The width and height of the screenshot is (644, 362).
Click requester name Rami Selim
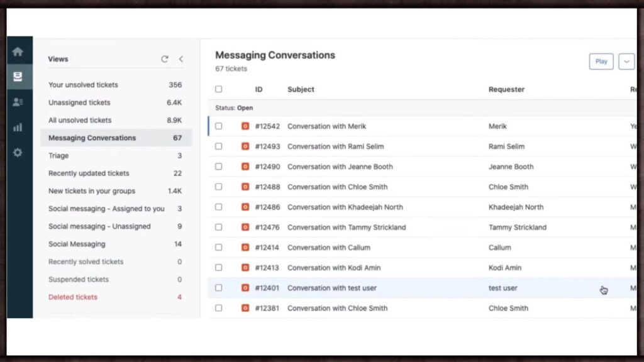[x=506, y=146]
